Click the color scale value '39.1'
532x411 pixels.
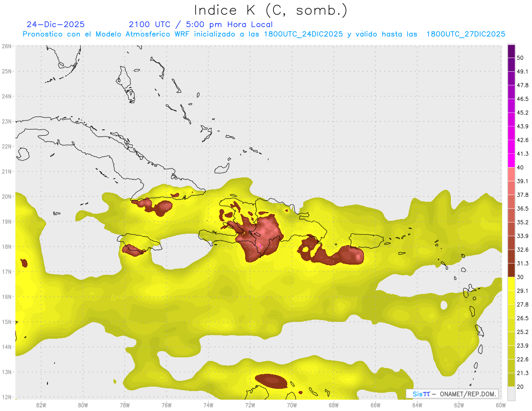click(x=523, y=181)
